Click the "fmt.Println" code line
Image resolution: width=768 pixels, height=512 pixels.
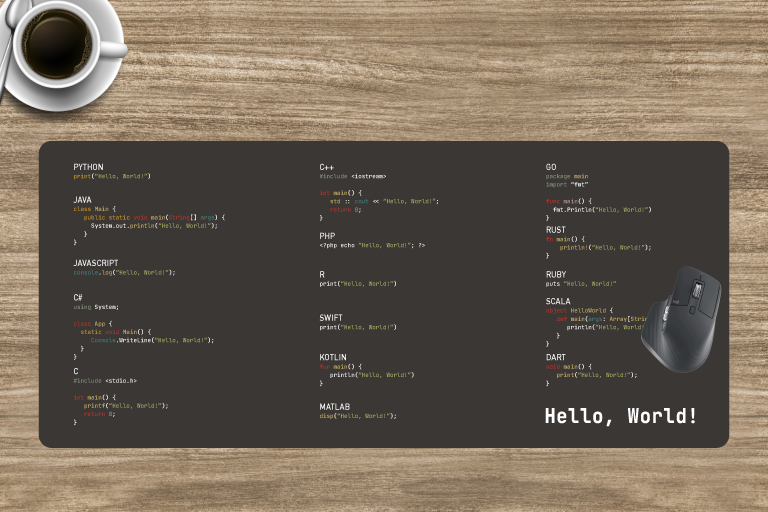tap(602, 210)
